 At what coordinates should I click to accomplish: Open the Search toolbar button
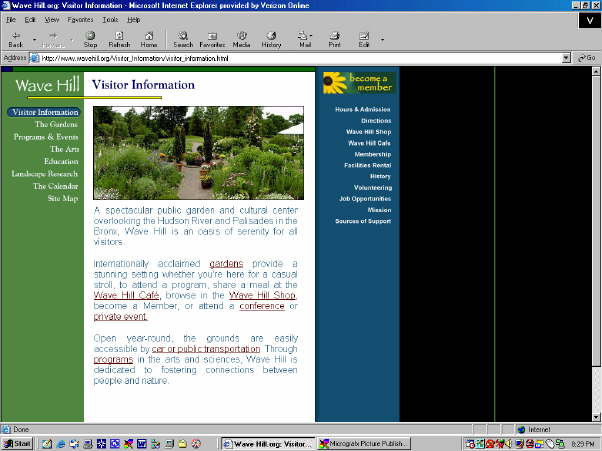[x=183, y=40]
